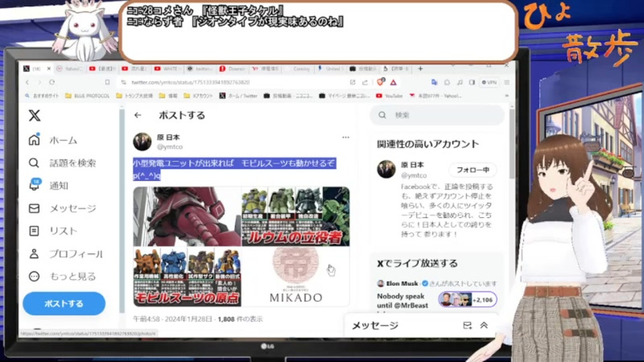This screenshot has width=644, height=362.
Task: Open the red mobile suit image
Action: point(187,217)
